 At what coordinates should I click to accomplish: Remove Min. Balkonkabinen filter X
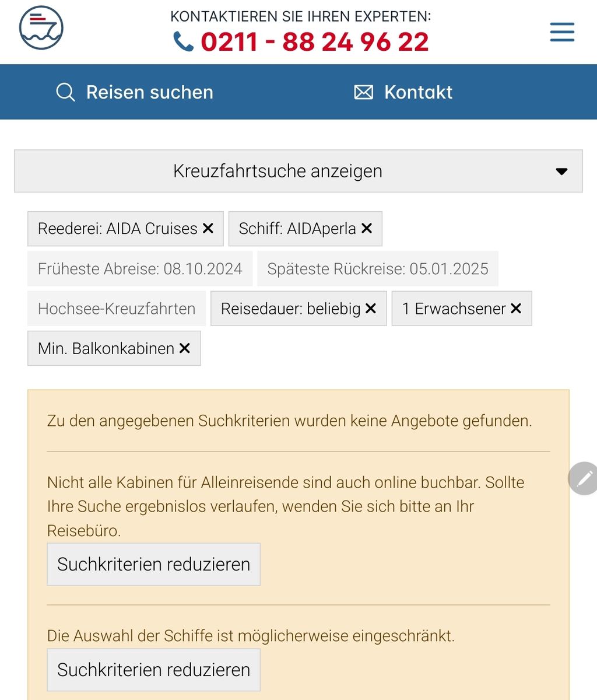point(185,348)
